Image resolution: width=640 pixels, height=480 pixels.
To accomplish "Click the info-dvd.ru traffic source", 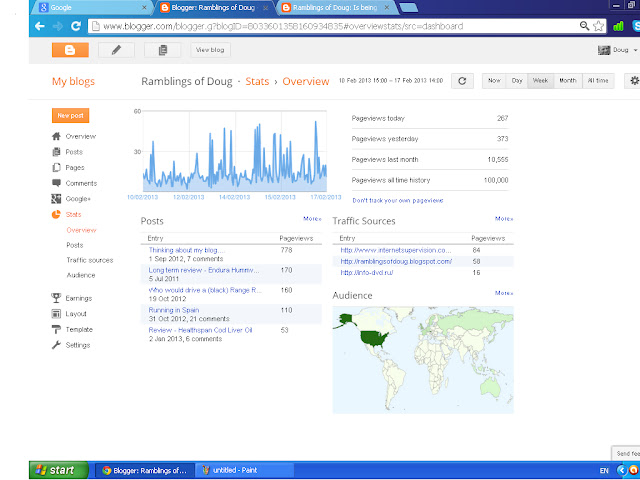I will coord(367,273).
